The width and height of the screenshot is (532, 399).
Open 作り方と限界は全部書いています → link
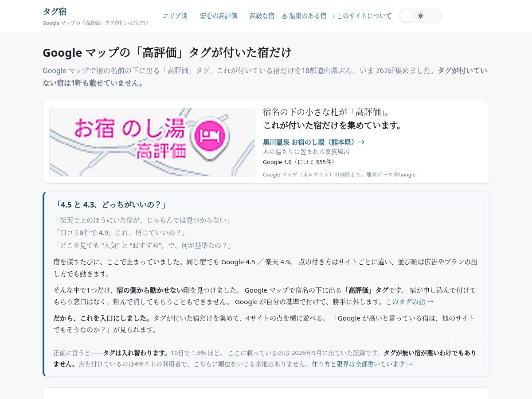pyautogui.click(x=362, y=364)
